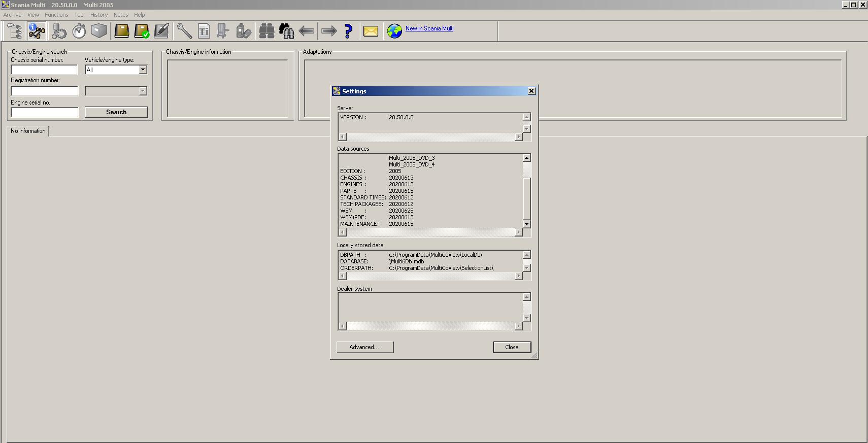Open the History menu
The height and width of the screenshot is (443, 868).
[x=99, y=15]
